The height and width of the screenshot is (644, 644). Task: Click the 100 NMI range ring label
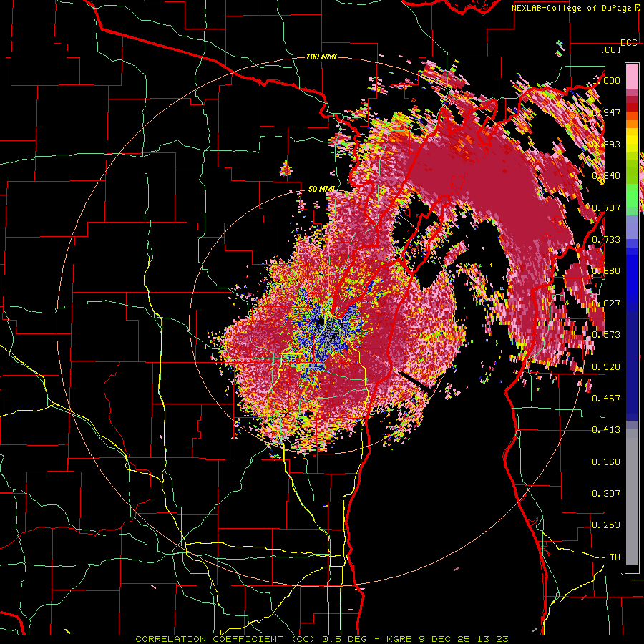[x=321, y=57]
